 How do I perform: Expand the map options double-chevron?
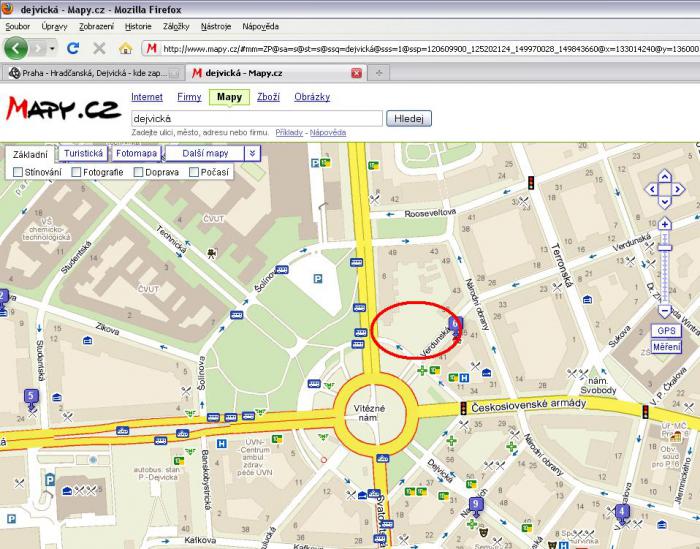tap(253, 153)
